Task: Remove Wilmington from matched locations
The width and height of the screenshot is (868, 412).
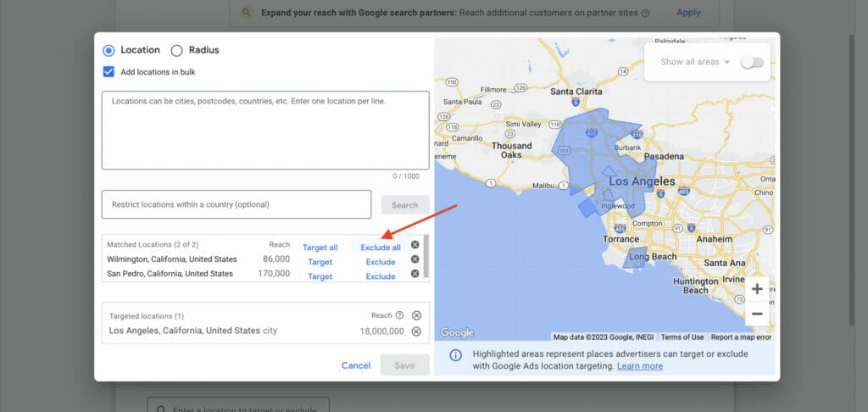Action: 415,259
